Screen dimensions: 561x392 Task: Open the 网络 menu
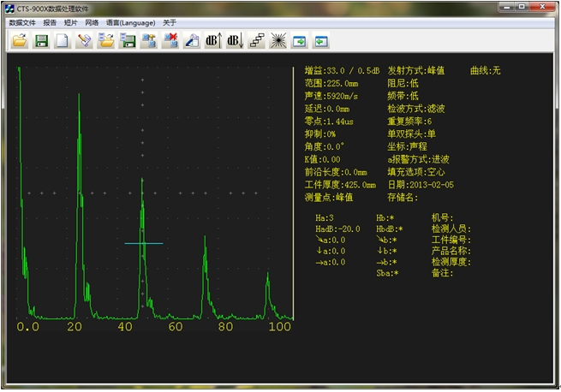pyautogui.click(x=92, y=23)
